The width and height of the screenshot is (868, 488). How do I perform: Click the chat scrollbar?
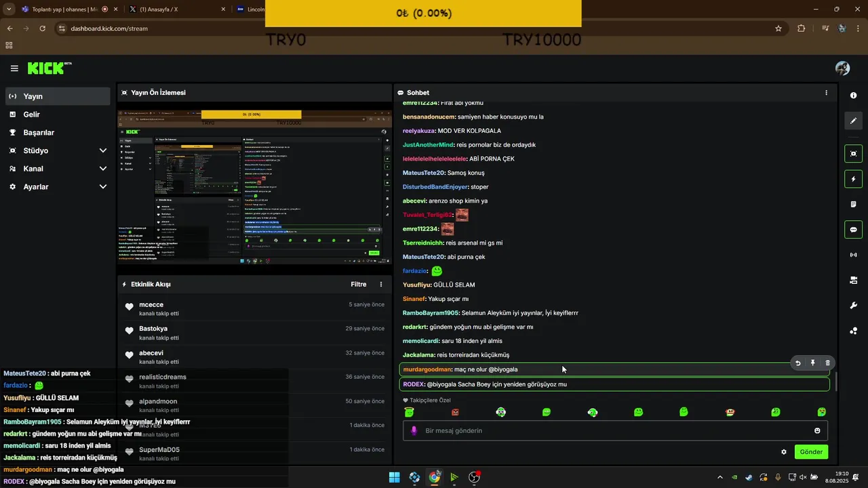[x=836, y=382]
